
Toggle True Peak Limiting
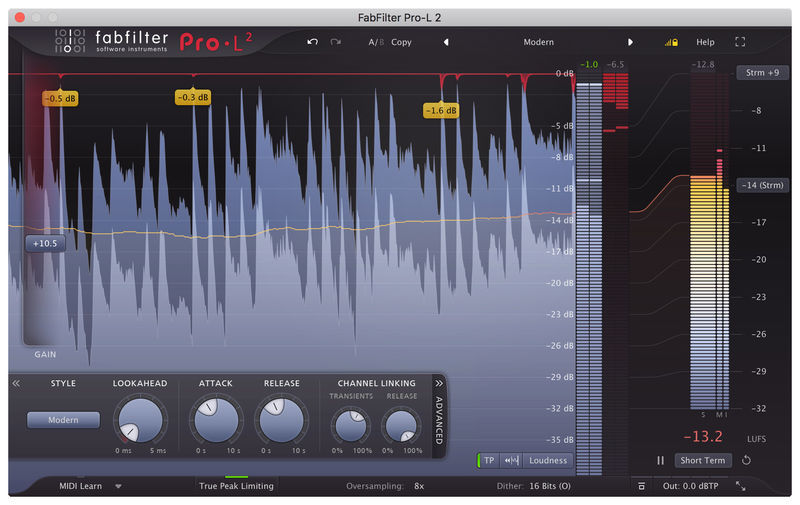pyautogui.click(x=236, y=486)
